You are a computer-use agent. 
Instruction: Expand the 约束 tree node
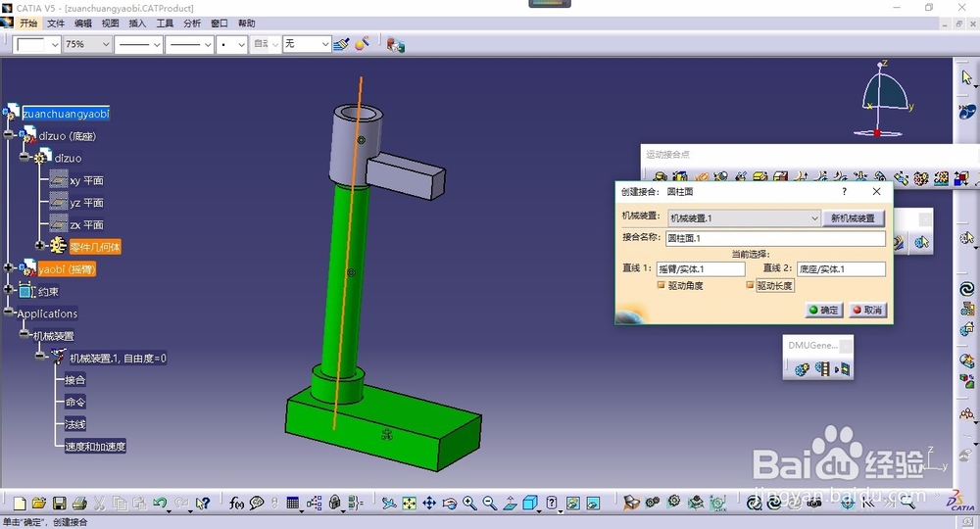[x=8, y=289]
